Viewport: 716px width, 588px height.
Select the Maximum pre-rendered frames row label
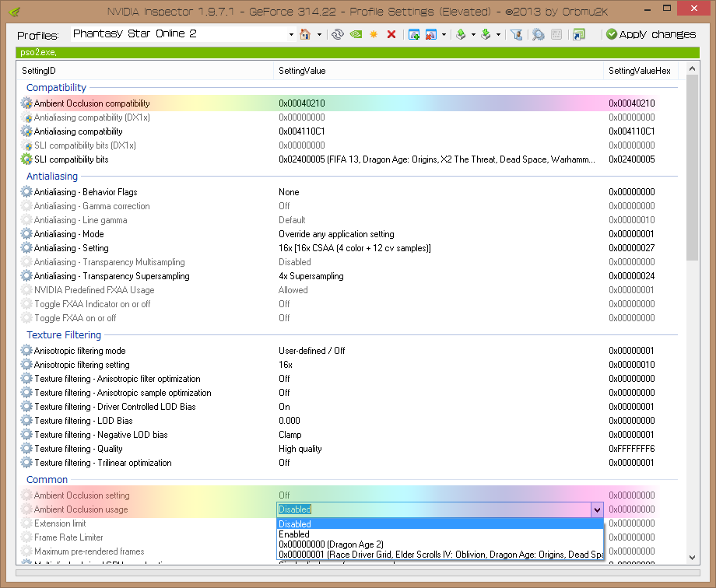[x=89, y=551]
